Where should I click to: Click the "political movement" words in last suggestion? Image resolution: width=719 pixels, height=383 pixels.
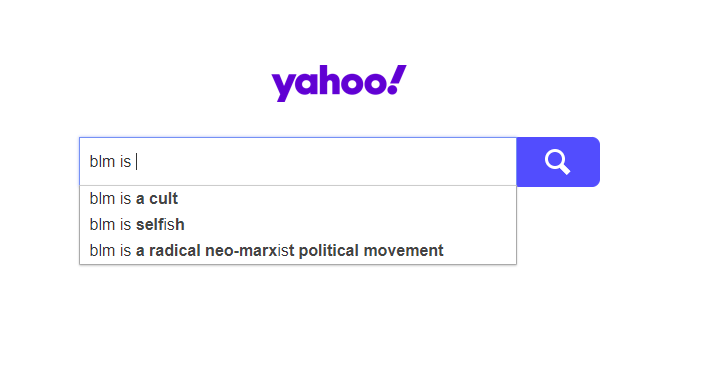(x=371, y=251)
